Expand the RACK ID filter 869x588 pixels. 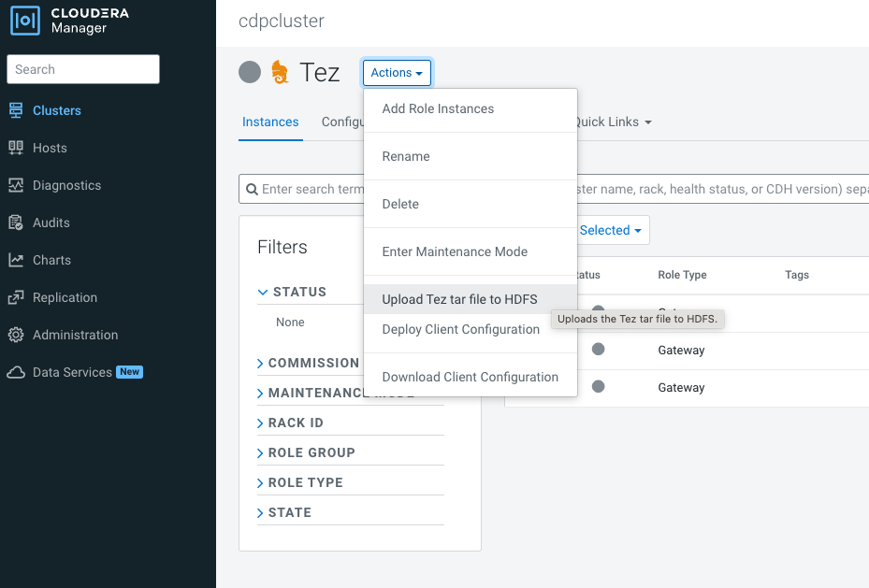[290, 423]
